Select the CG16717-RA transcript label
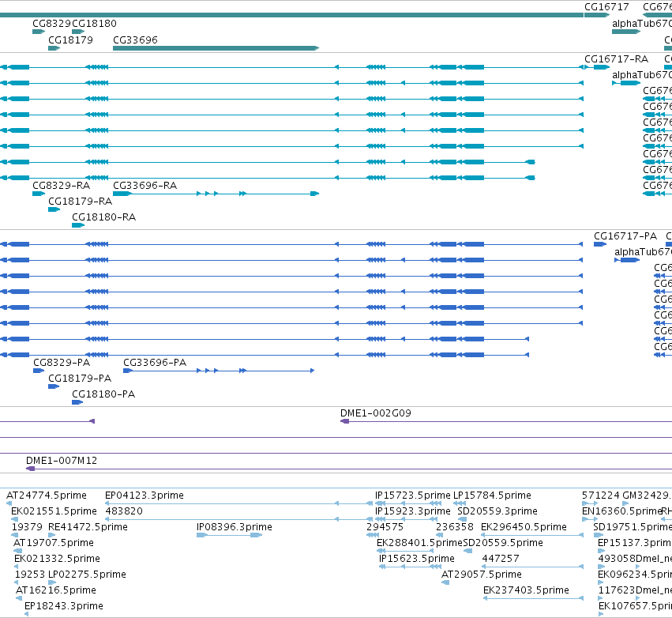Image resolution: width=672 pixels, height=618 pixels. (x=616, y=59)
